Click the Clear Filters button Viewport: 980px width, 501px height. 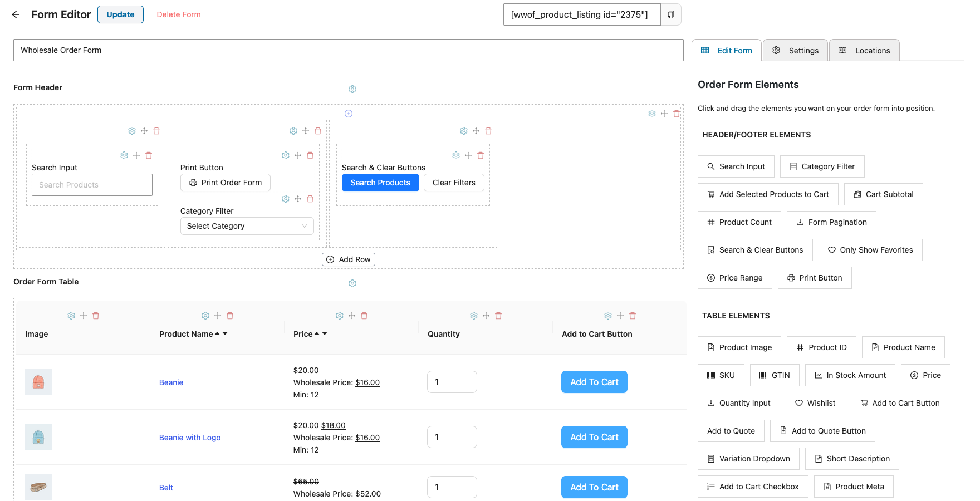[454, 183]
